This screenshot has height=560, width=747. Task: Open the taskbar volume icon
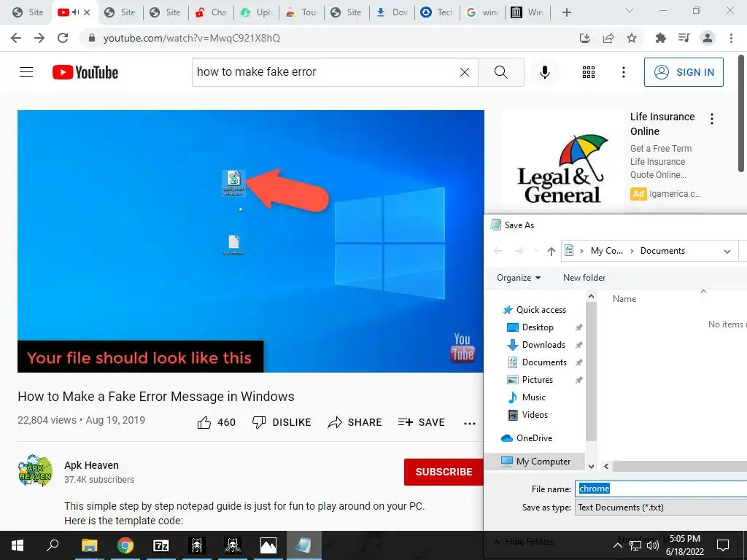point(653,545)
